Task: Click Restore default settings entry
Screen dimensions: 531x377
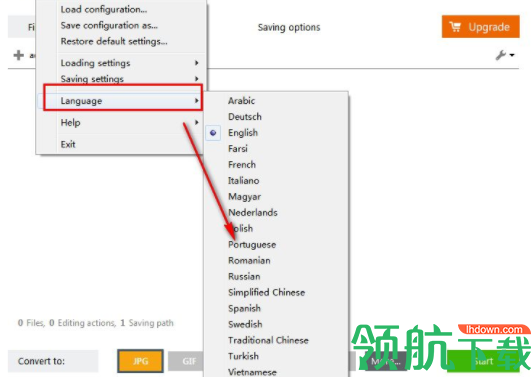Action: coord(121,41)
